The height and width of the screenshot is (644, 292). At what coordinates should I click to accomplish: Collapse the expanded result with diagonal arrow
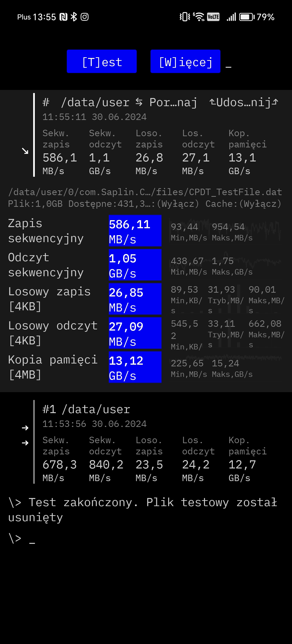click(x=25, y=151)
